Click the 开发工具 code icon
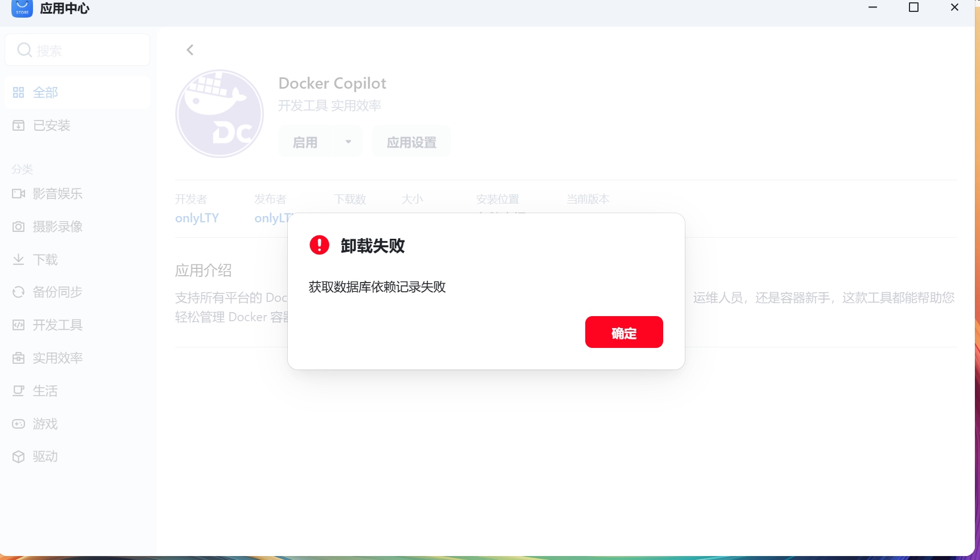 click(x=19, y=325)
